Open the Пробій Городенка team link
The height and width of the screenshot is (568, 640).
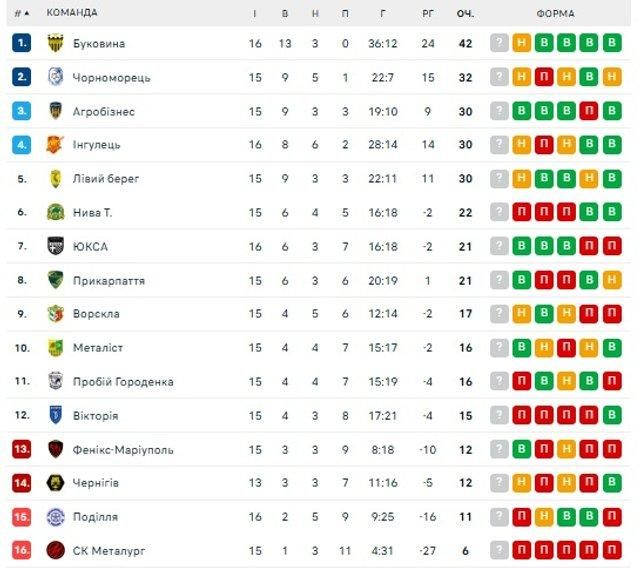(x=123, y=381)
